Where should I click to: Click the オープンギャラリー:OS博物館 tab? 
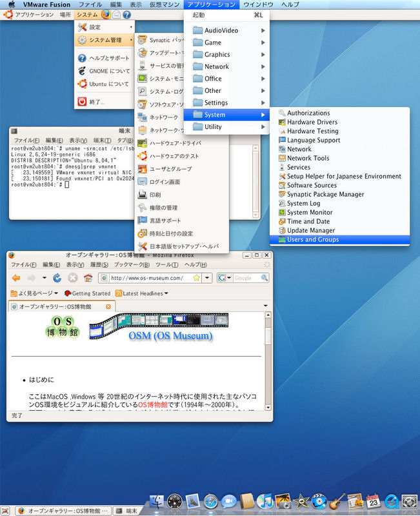coord(61,306)
